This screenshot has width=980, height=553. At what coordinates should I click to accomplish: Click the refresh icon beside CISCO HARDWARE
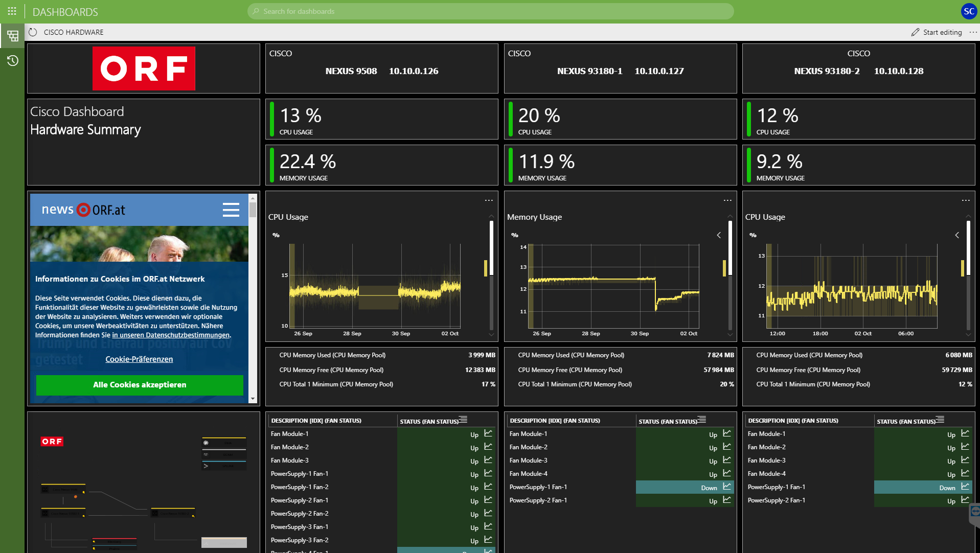33,32
